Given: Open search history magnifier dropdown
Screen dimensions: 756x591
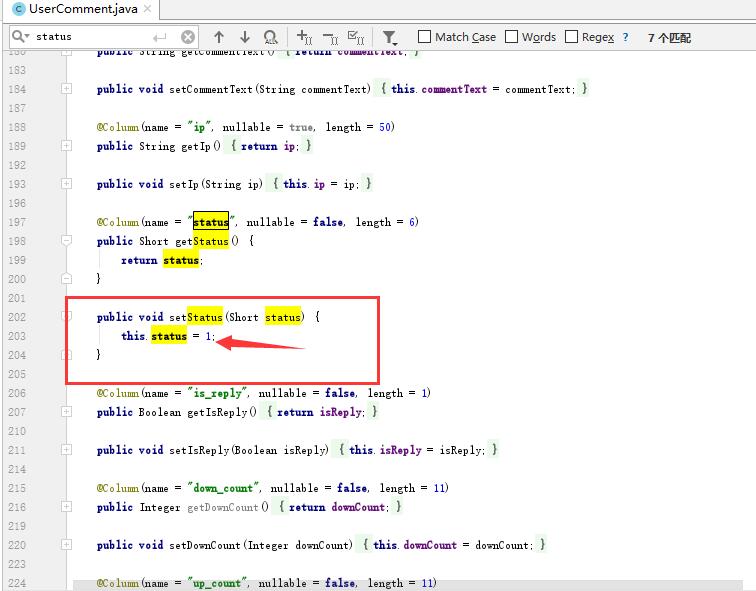Looking at the screenshot, I should click(19, 37).
